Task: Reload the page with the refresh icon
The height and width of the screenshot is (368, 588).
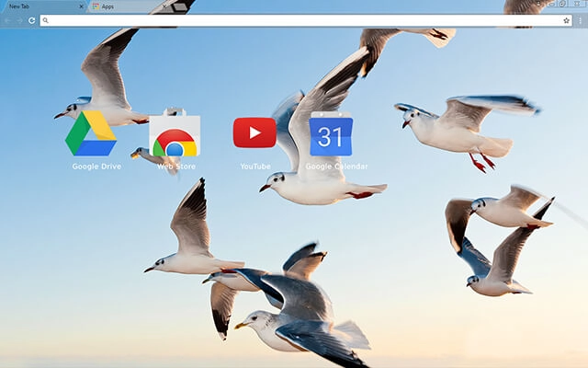Action: click(32, 20)
